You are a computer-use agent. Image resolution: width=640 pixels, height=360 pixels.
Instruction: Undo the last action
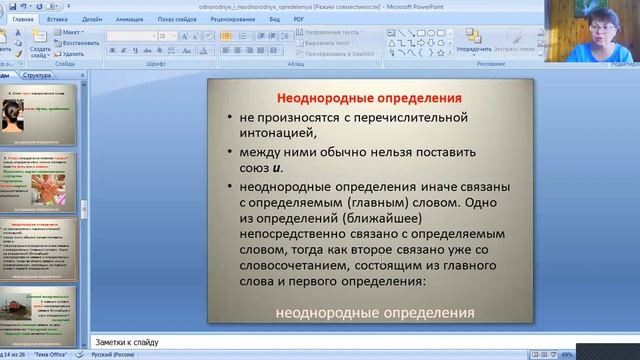tap(23, 6)
